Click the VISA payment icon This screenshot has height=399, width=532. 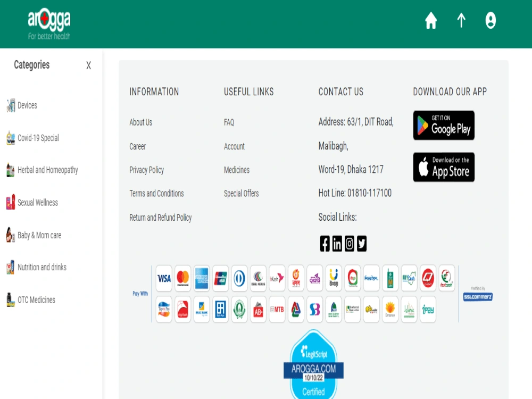pos(164,279)
